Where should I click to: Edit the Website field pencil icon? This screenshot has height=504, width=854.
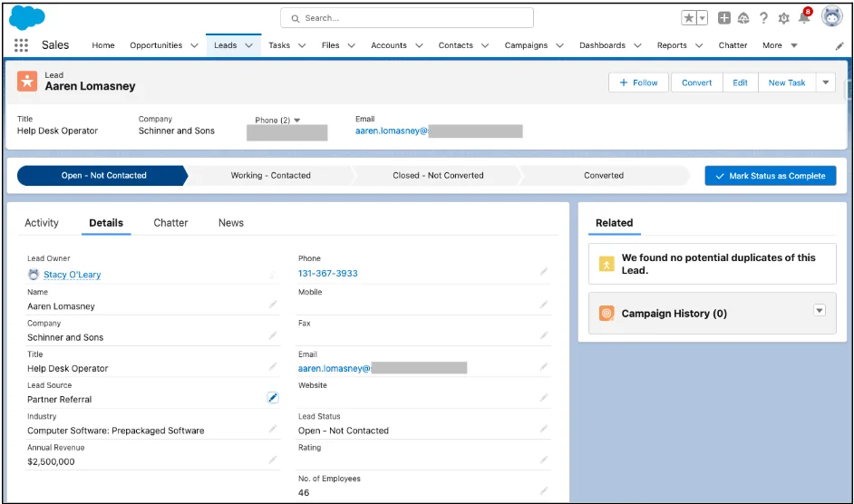[x=544, y=397]
